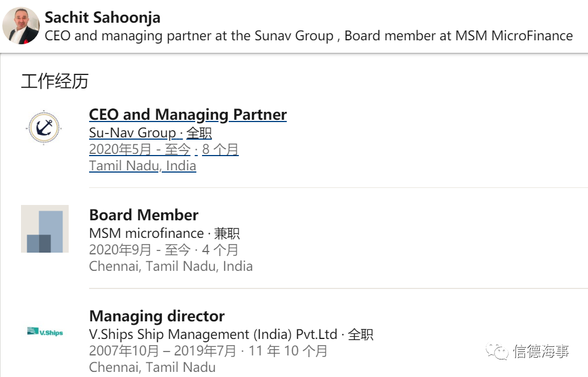Click the MSM microfinance placeholder logo

(45, 229)
